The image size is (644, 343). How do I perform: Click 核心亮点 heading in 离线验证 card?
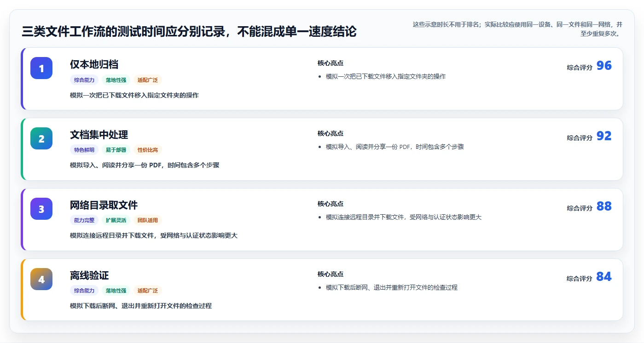(331, 274)
